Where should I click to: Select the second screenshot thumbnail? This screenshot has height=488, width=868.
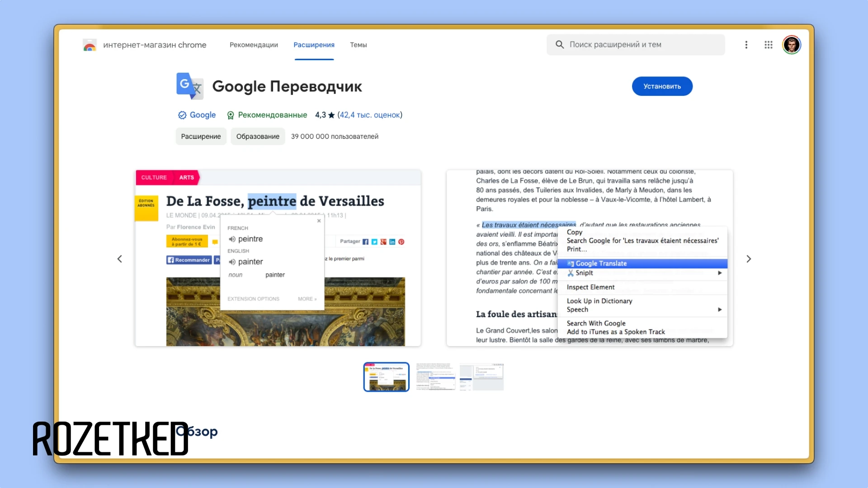[x=435, y=377]
